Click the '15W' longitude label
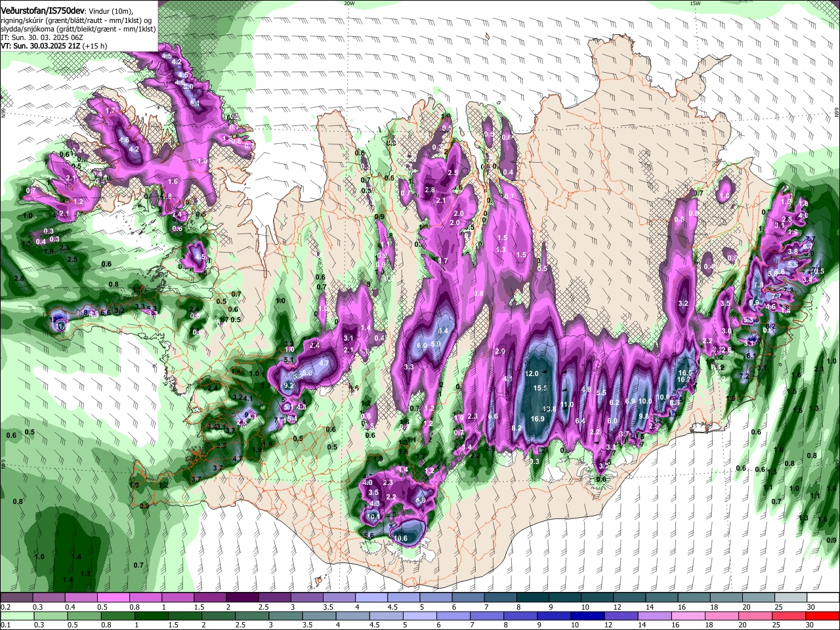840x630 pixels. click(x=695, y=3)
